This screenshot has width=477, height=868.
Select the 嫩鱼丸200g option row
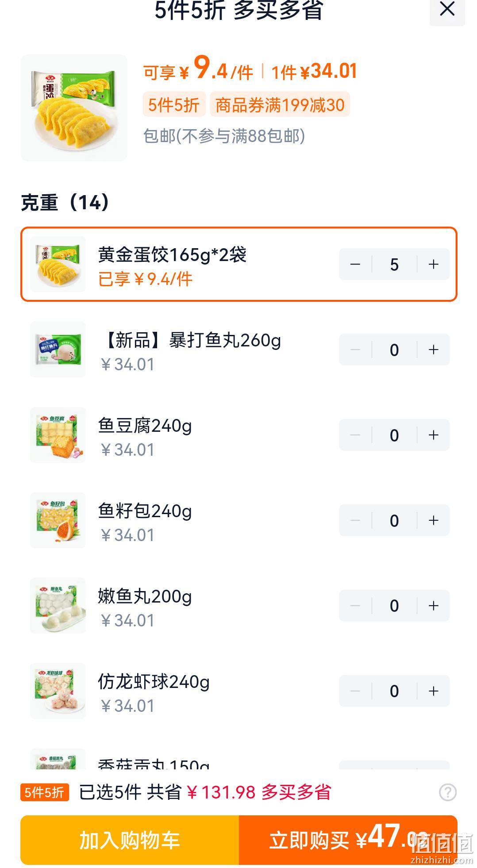pos(239,606)
